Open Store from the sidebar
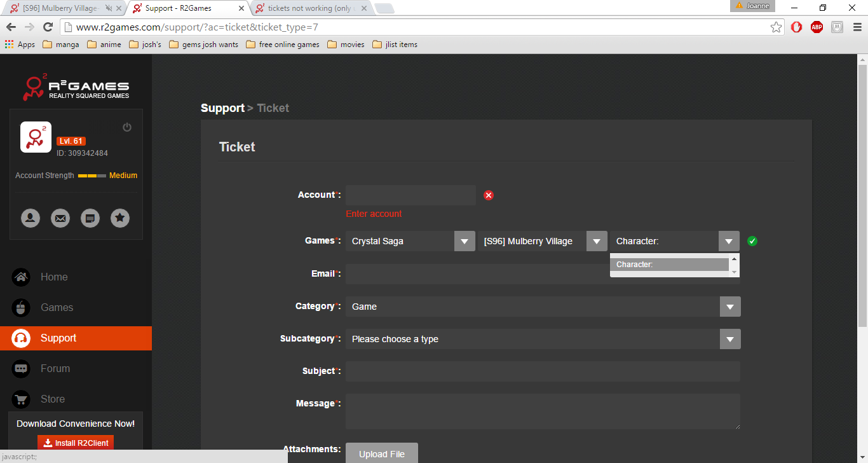The image size is (868, 463). coord(53,399)
